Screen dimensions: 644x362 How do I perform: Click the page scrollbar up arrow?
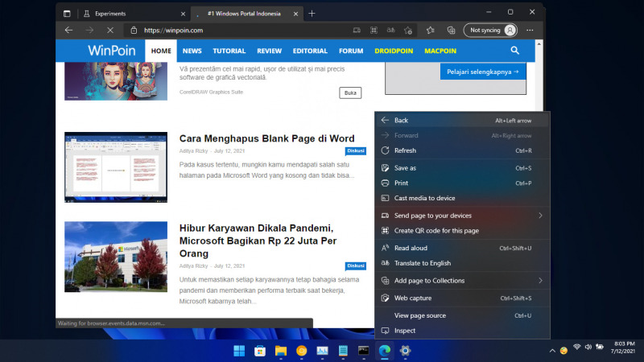539,43
